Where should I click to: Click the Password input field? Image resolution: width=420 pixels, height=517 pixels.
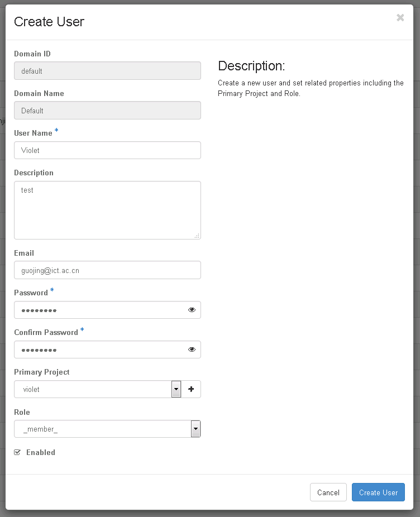pos(108,310)
